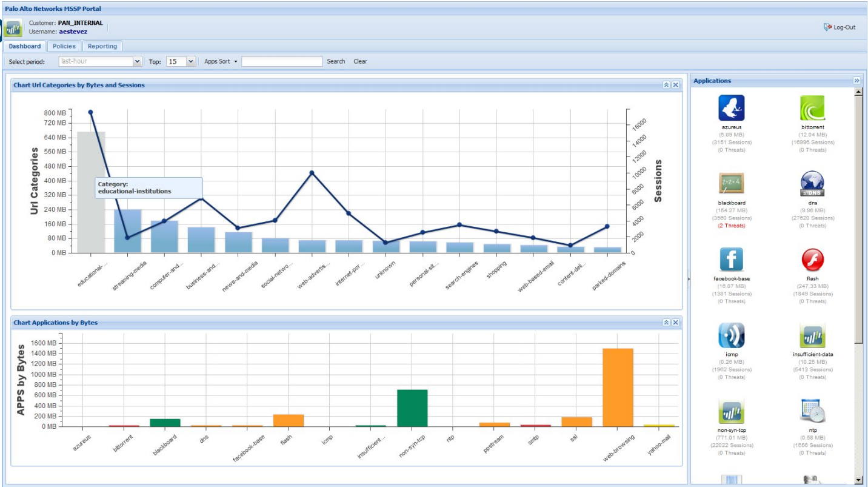Viewport: 868px width, 487px height.
Task: Click the parked-domains sessions line point
Action: click(607, 226)
